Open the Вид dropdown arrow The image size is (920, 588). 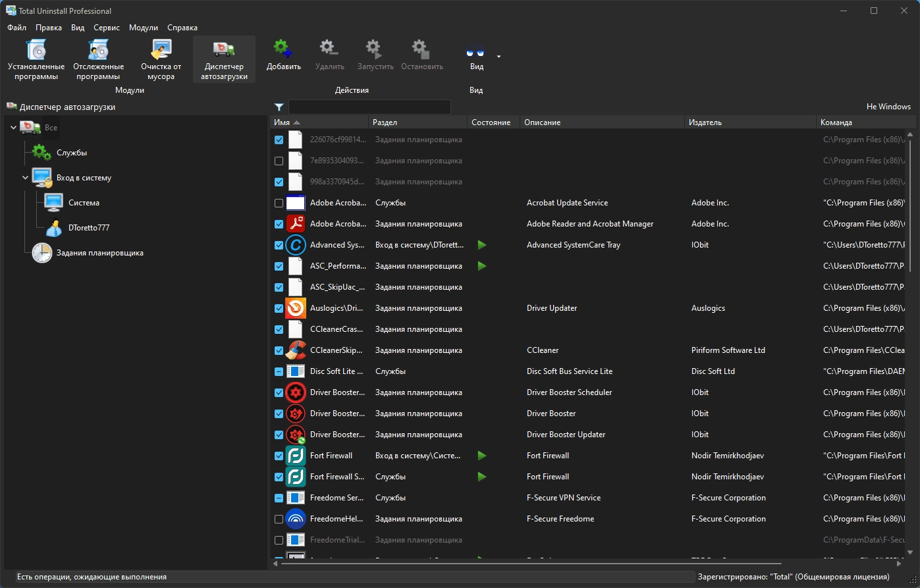tap(499, 57)
